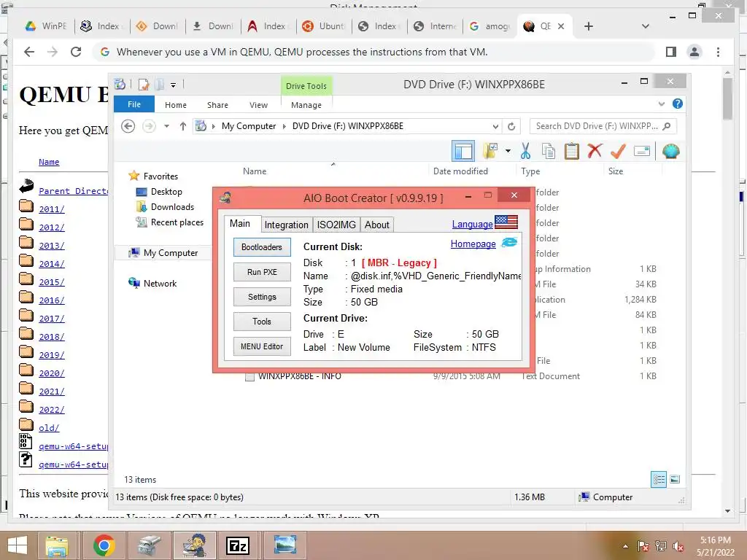Screen dimensions: 747x560
Task: Click the Tools button in AIO Boot
Action: click(x=262, y=322)
